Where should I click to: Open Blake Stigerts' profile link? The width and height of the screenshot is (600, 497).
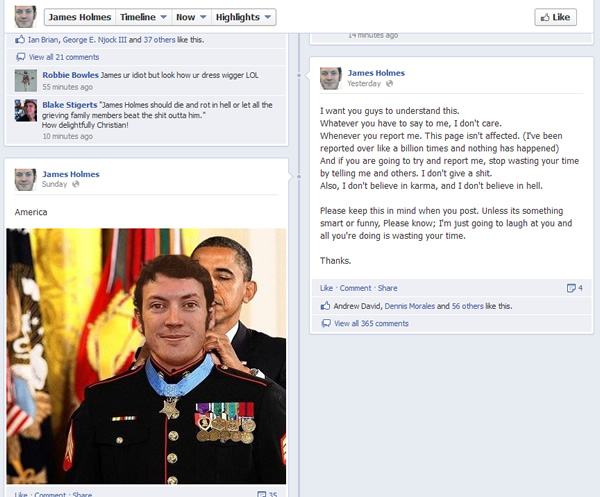[70, 105]
